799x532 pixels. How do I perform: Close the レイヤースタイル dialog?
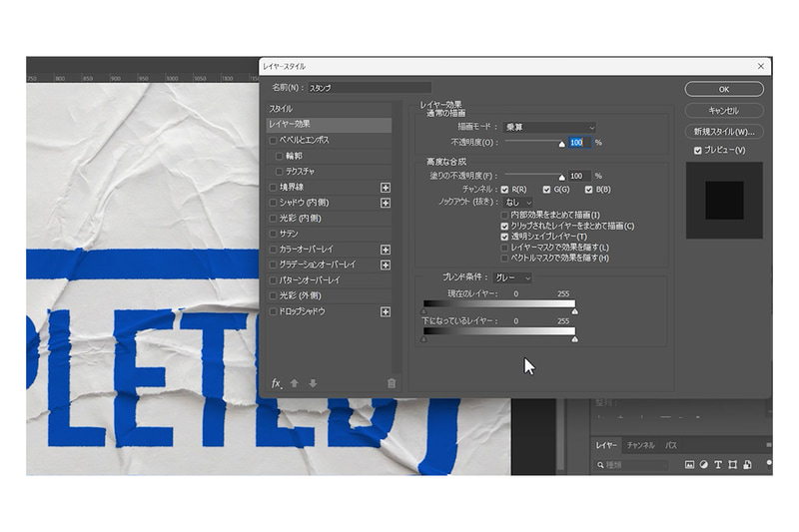[x=760, y=66]
